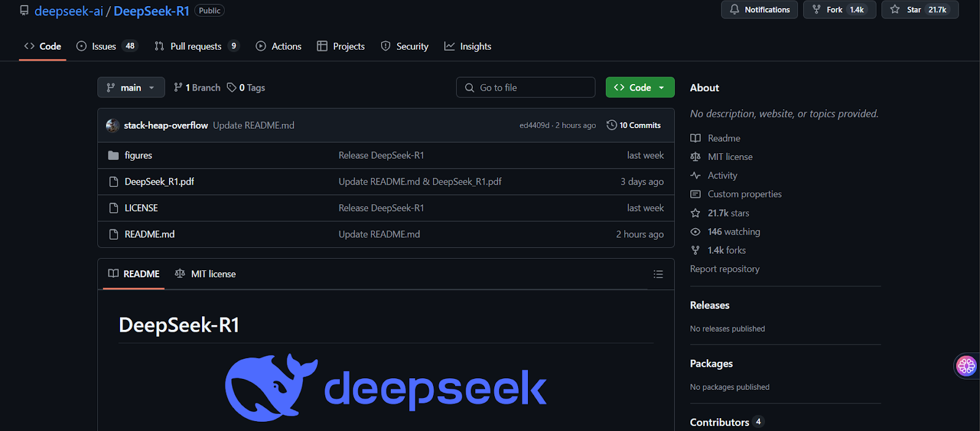Open the Projects tab
This screenshot has width=980, height=431.
341,47
